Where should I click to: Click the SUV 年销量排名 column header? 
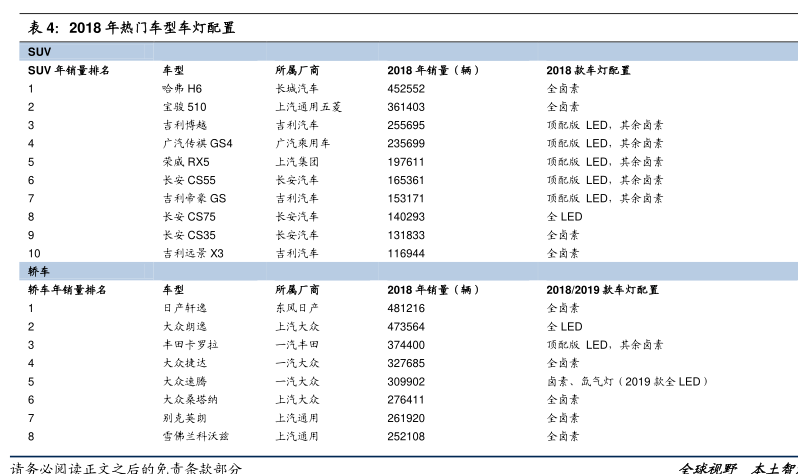pos(68,70)
